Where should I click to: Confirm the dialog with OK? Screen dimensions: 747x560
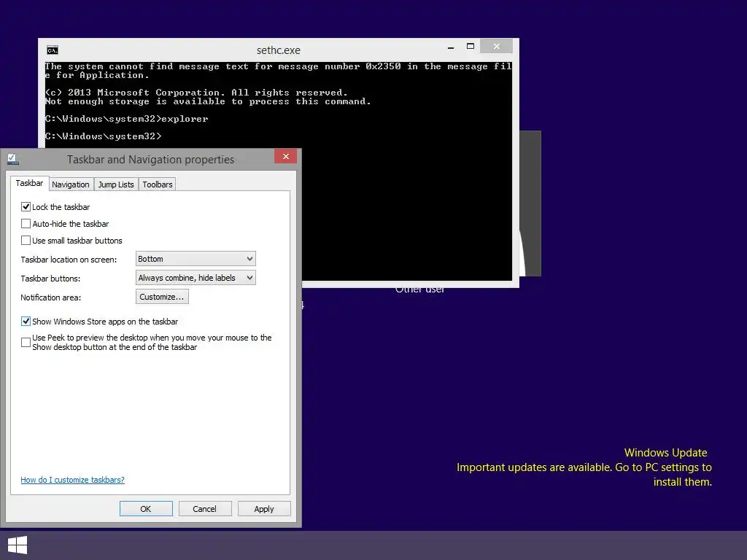(146, 508)
